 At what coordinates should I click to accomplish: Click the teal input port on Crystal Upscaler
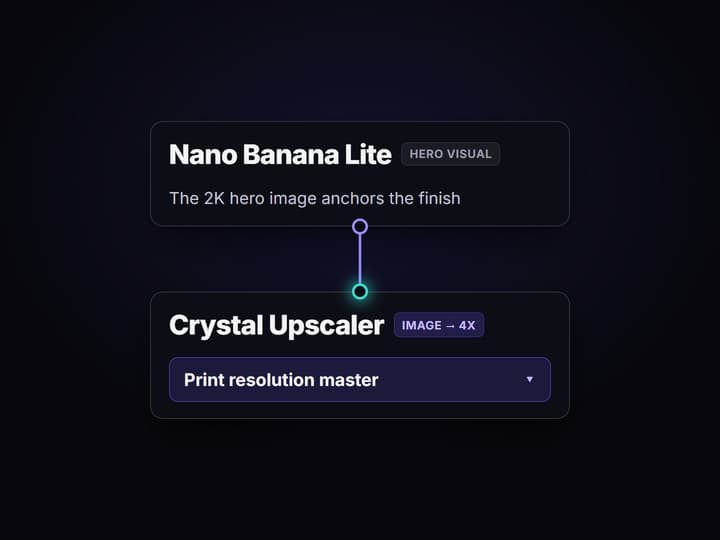pos(360,292)
